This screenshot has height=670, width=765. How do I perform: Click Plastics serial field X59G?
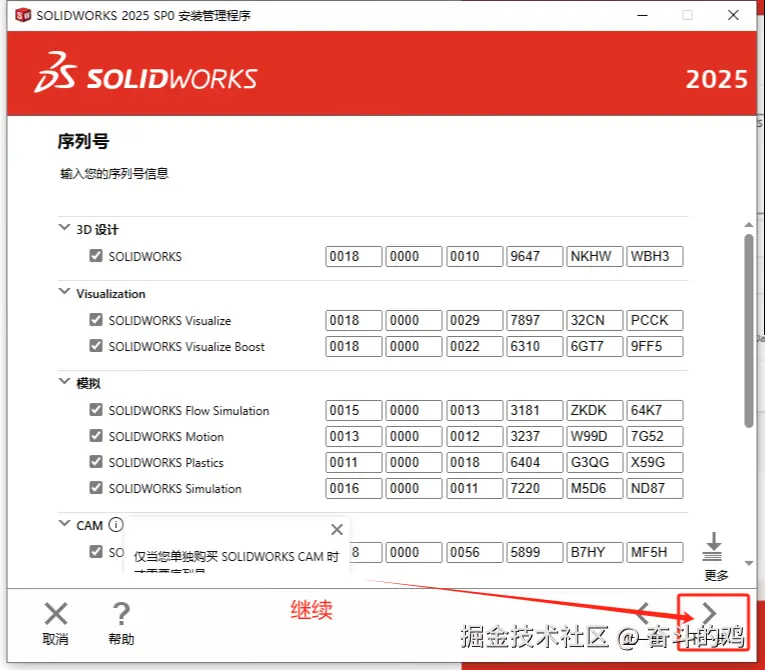[655, 462]
